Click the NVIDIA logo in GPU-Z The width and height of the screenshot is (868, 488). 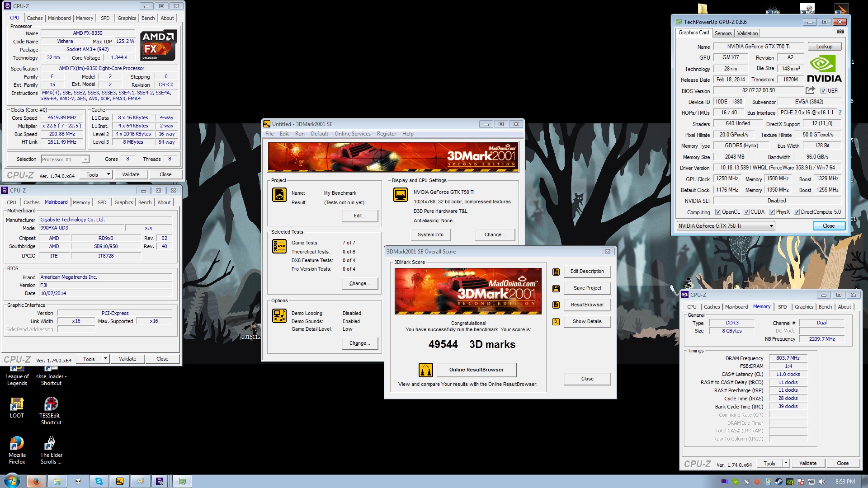pos(824,69)
